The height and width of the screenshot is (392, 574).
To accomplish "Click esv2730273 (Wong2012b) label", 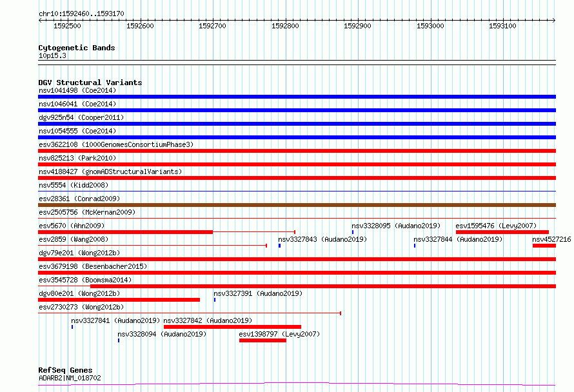I will tap(81, 307).
